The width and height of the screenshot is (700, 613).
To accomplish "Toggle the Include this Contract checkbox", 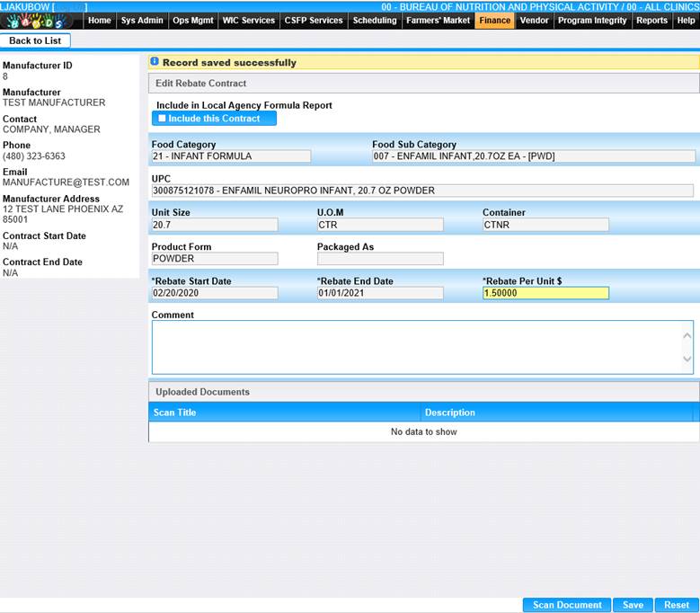I will (162, 118).
